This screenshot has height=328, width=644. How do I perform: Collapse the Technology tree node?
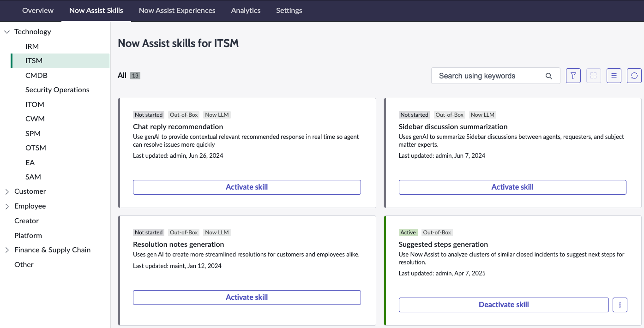click(7, 32)
